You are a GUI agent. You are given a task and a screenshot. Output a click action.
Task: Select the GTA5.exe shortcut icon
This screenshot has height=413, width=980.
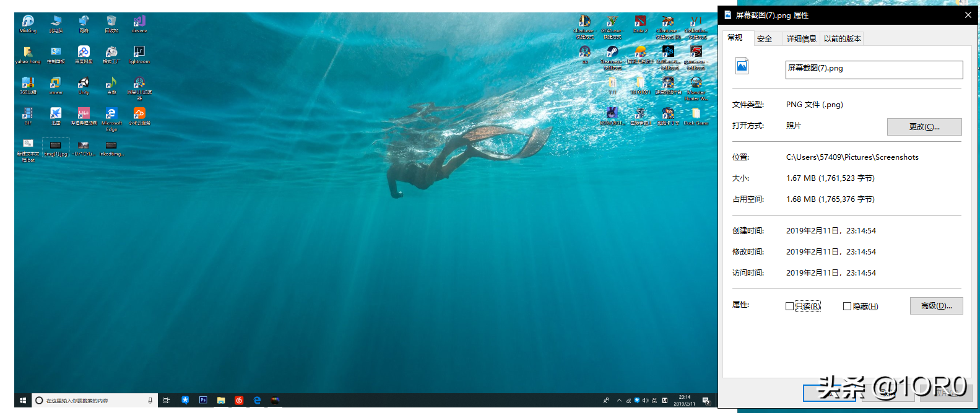click(x=612, y=22)
